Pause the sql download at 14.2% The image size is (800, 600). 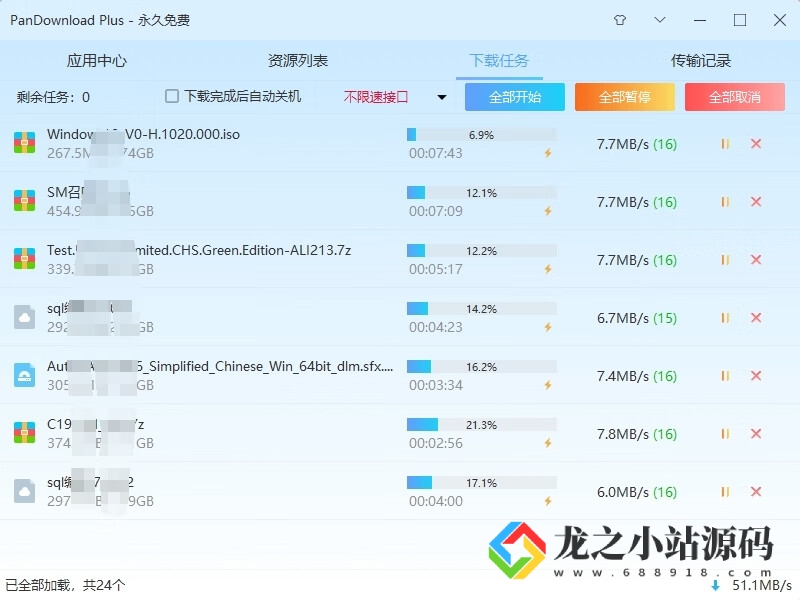pyautogui.click(x=725, y=318)
